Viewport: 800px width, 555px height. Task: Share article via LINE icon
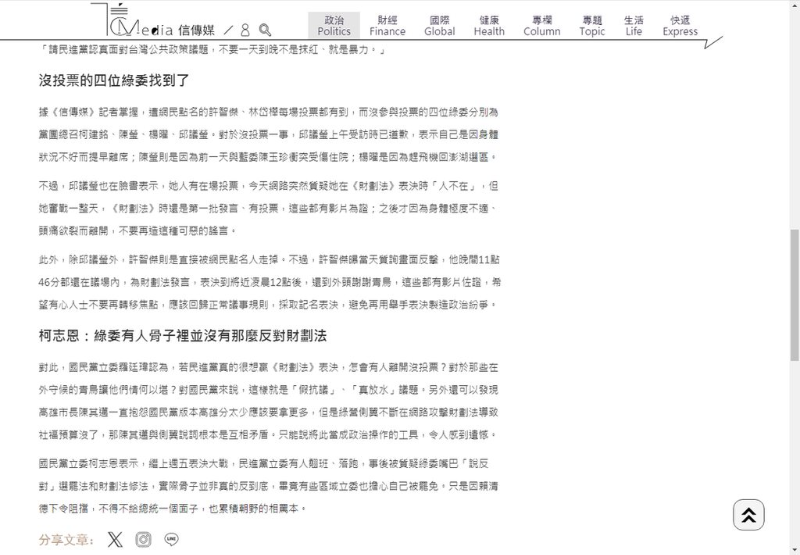(x=171, y=540)
